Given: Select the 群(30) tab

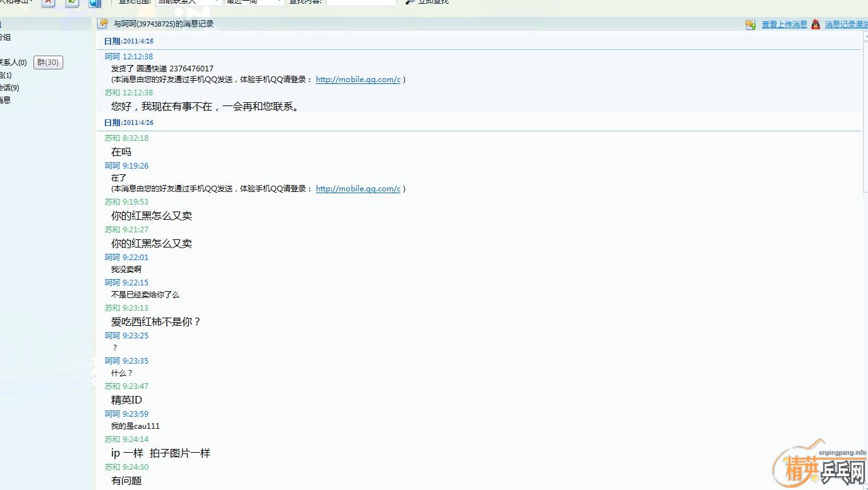Looking at the screenshot, I should [x=48, y=63].
